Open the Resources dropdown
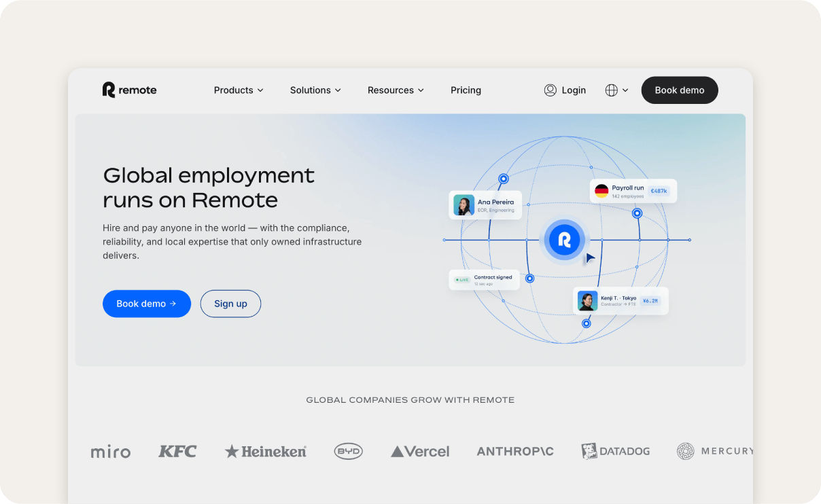 point(396,90)
